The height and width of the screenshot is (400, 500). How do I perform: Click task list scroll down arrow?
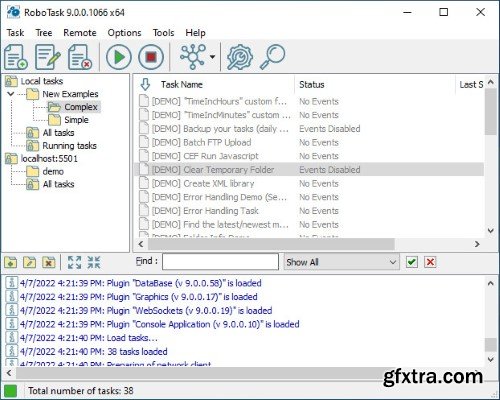coord(491,230)
